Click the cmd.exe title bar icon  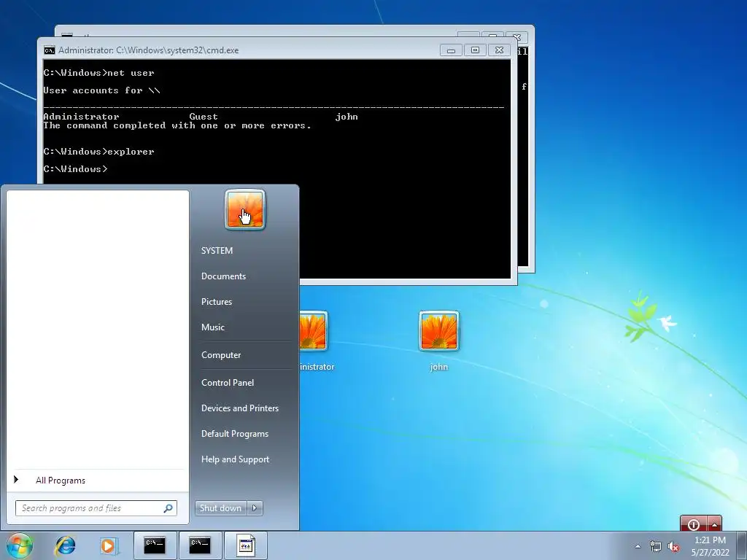(x=49, y=50)
